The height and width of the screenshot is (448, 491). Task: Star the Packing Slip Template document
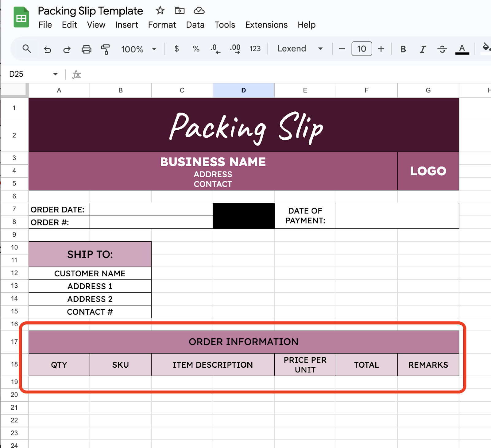pyautogui.click(x=160, y=11)
